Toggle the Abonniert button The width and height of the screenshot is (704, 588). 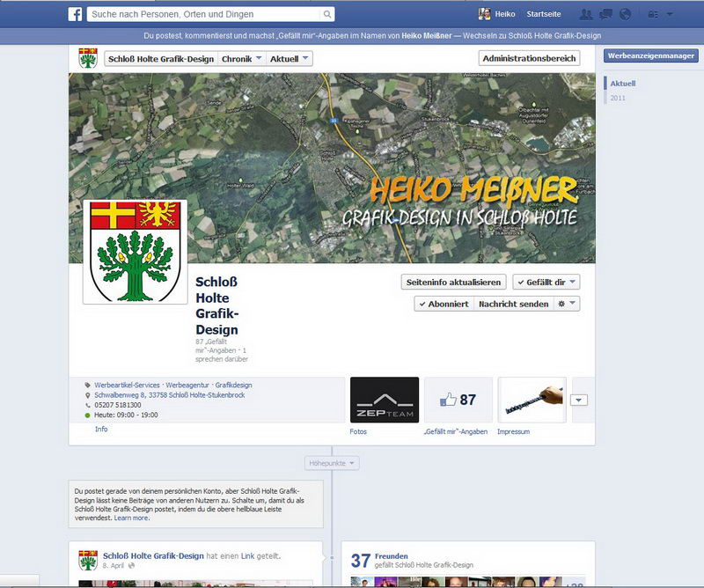(444, 304)
